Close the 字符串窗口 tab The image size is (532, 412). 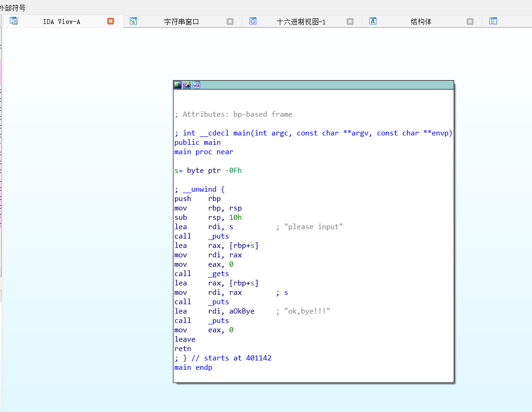pyautogui.click(x=230, y=22)
